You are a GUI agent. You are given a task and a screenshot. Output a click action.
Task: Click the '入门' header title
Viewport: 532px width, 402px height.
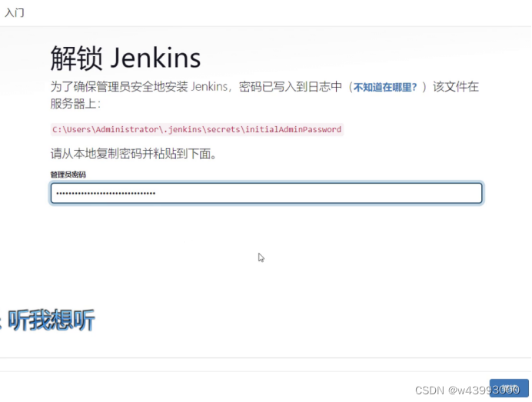click(15, 13)
